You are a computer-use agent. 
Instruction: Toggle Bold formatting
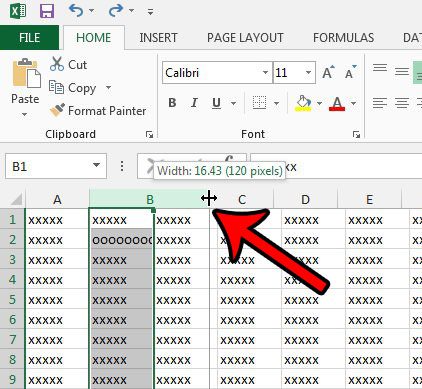(x=172, y=103)
